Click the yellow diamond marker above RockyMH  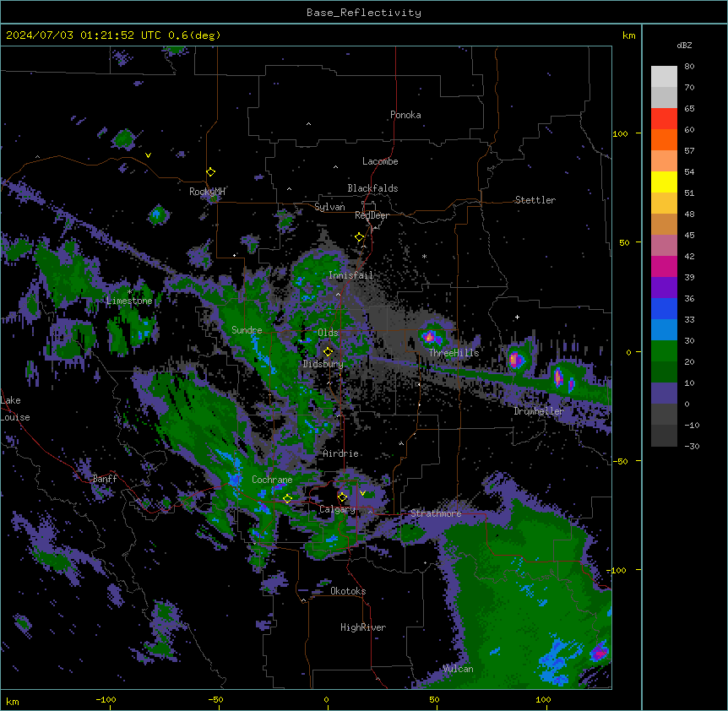(x=210, y=171)
